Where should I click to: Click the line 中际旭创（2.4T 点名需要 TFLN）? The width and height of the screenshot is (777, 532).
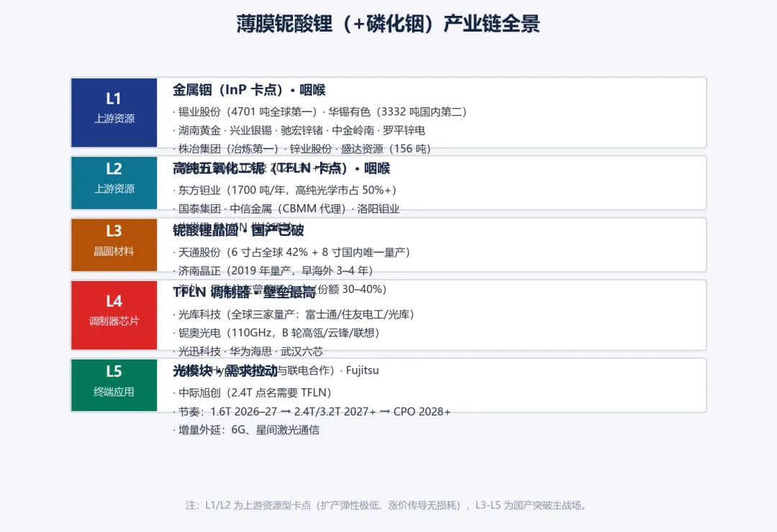(x=253, y=393)
